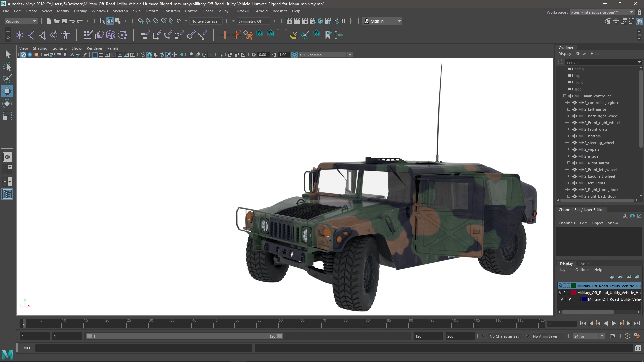The width and height of the screenshot is (644, 362).
Task: Select the Move tool in toolbar
Action: [x=7, y=91]
